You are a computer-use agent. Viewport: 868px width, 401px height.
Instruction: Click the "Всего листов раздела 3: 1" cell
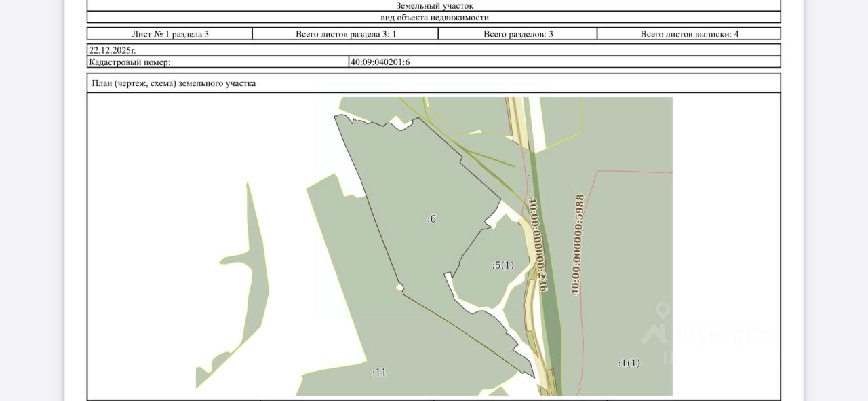point(345,33)
